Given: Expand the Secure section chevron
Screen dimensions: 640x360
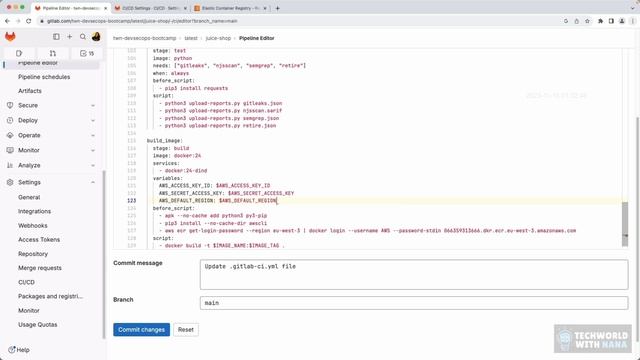Looking at the screenshot, I should 93,106.
